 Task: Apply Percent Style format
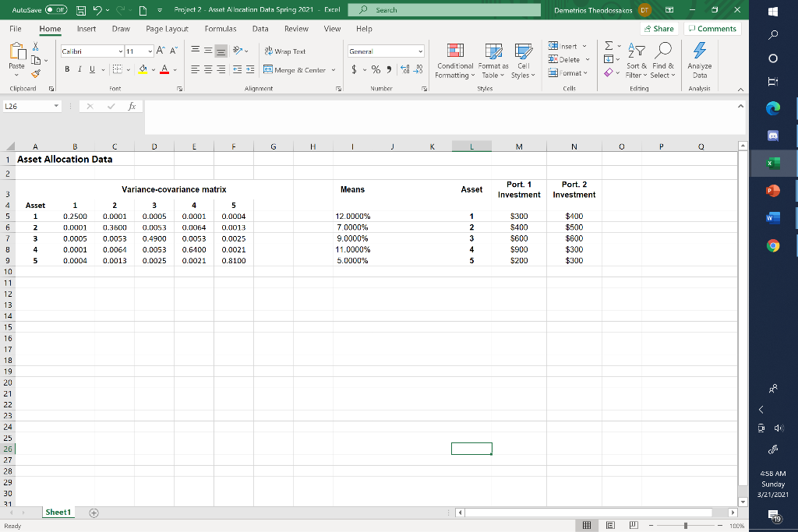point(376,69)
